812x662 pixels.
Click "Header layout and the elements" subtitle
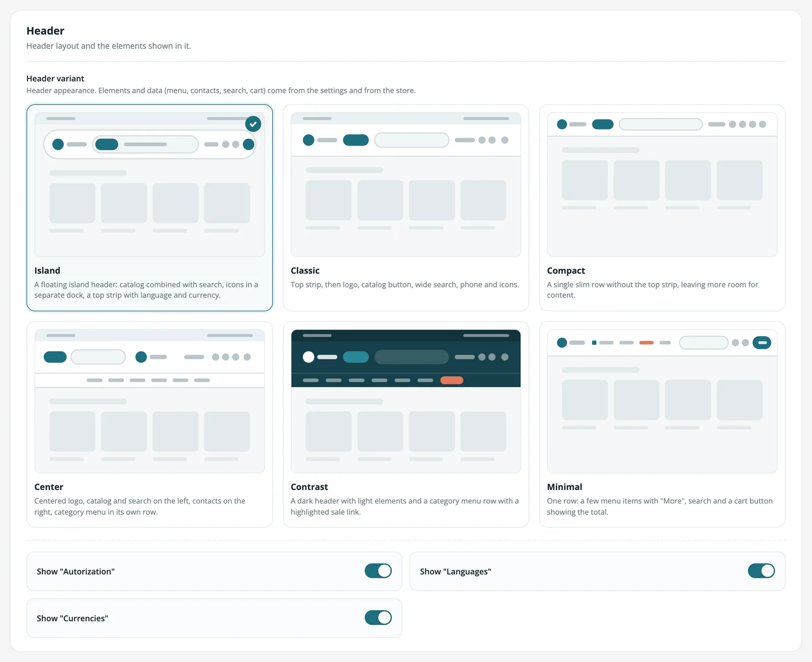pyautogui.click(x=109, y=46)
